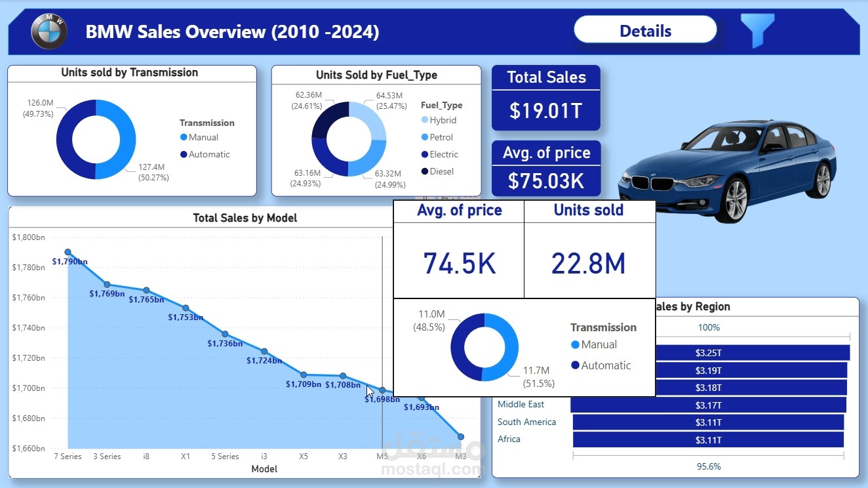Select the South America sales bar
The height and width of the screenshot is (488, 868).
coord(708,422)
